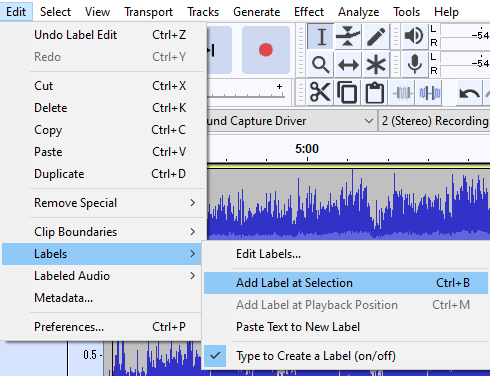Select the Envelope tool
Viewport: 490px width, 376px height.
pos(348,36)
